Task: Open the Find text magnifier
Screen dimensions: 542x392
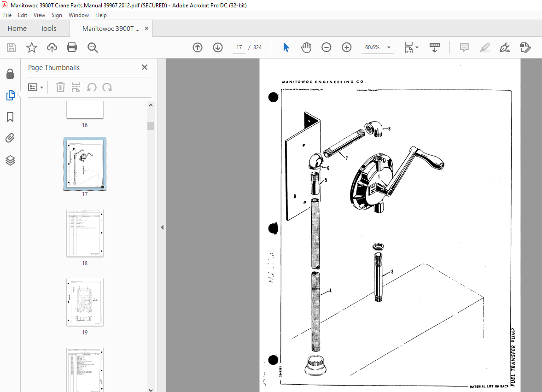Action: [x=93, y=48]
